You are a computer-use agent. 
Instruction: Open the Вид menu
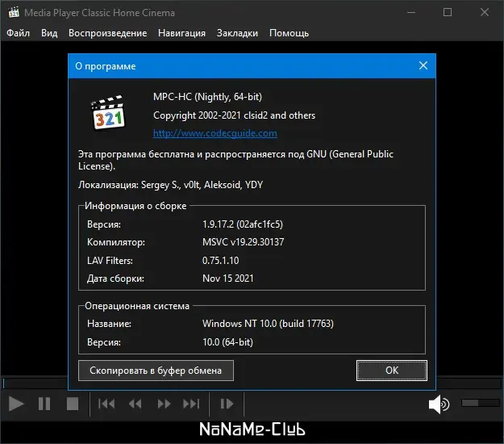(x=49, y=33)
